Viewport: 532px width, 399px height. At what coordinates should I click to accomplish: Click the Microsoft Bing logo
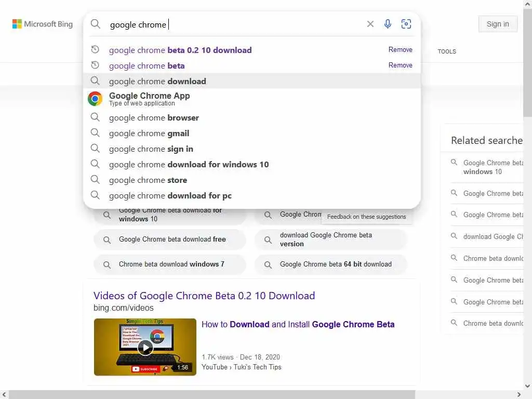click(43, 24)
